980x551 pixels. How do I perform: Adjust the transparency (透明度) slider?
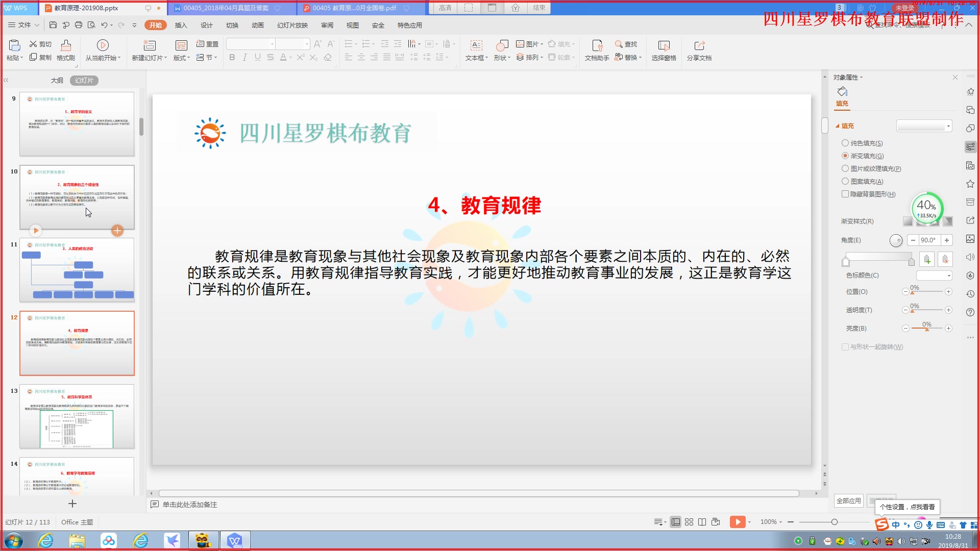(x=927, y=310)
